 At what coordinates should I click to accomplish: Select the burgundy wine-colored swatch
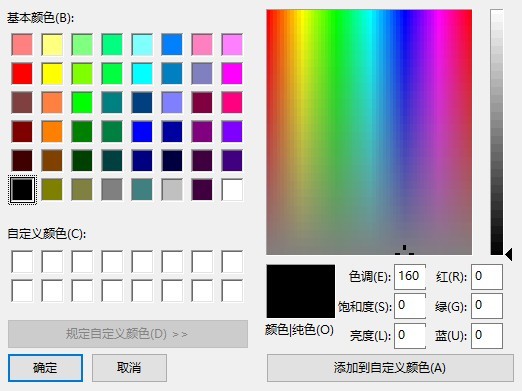(202, 102)
